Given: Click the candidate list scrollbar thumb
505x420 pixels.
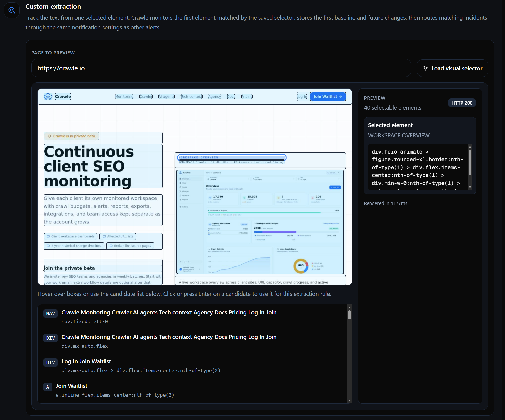Looking at the screenshot, I should [350, 315].
